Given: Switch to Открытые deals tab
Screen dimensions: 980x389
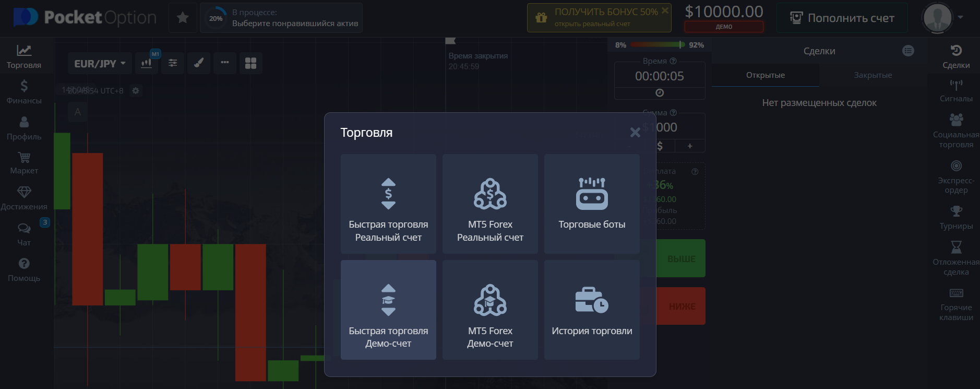Looking at the screenshot, I should click(766, 75).
